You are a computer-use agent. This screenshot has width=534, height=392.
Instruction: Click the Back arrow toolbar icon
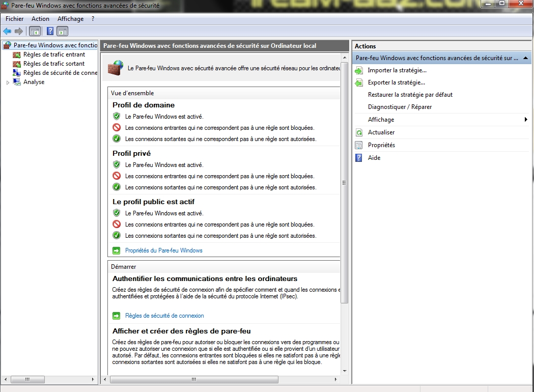7,32
